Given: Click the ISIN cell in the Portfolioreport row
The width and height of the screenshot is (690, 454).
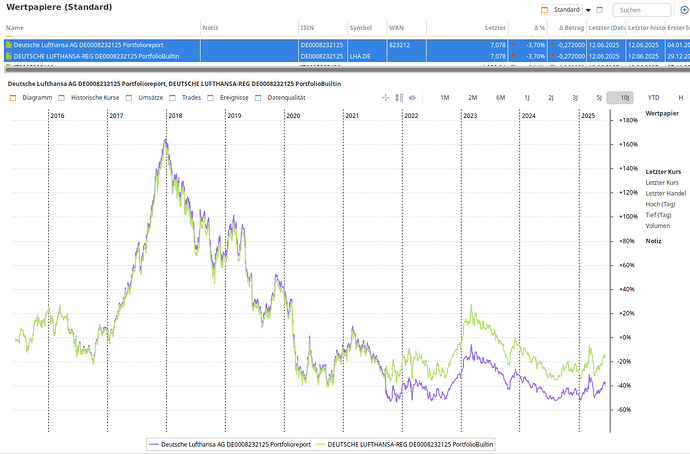Looking at the screenshot, I should (x=322, y=45).
